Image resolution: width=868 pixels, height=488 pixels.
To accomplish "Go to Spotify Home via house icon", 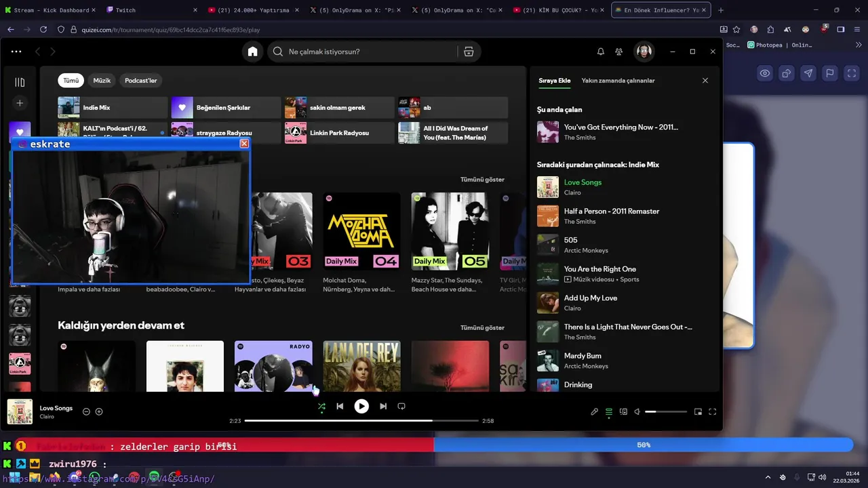I will click(252, 52).
